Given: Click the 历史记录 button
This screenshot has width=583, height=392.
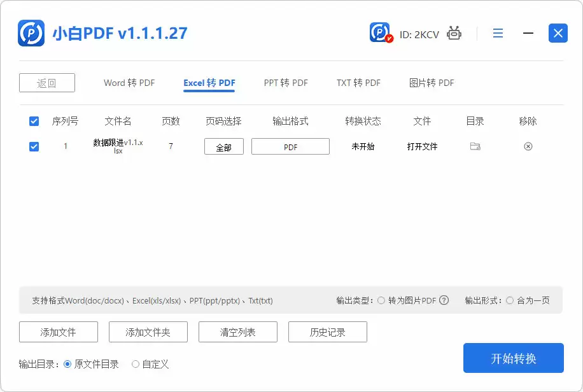Looking at the screenshot, I should click(x=327, y=332).
